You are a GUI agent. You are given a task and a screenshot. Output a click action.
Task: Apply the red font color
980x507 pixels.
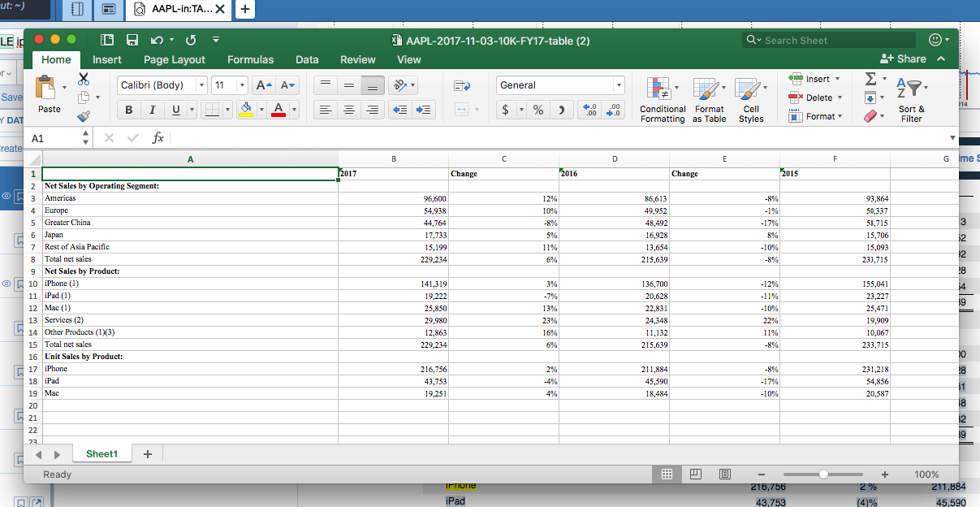tap(278, 110)
